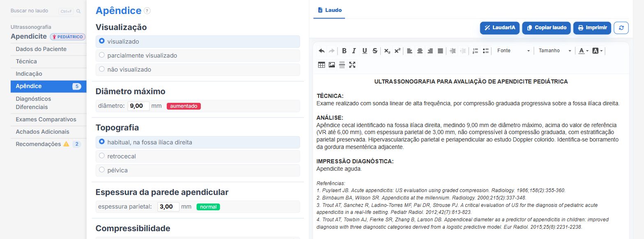The image size is (644, 239).
Task: Click the 'IMPRESSÃO DIAGNÓSTICA:' heading
Action: click(355, 161)
